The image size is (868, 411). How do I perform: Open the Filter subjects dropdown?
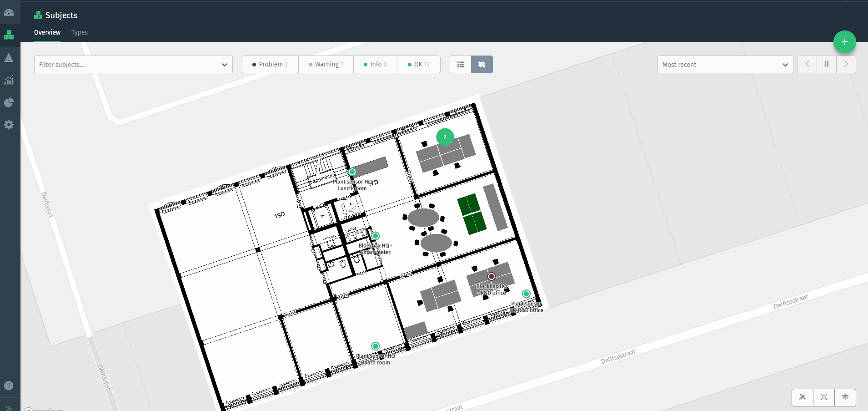pos(133,64)
